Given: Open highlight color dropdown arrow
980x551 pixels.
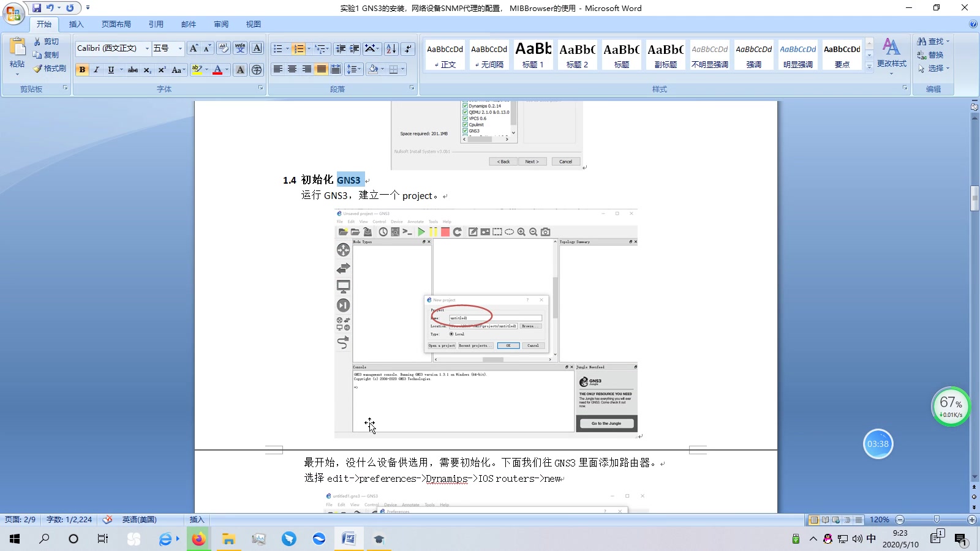Looking at the screenshot, I should click(206, 70).
